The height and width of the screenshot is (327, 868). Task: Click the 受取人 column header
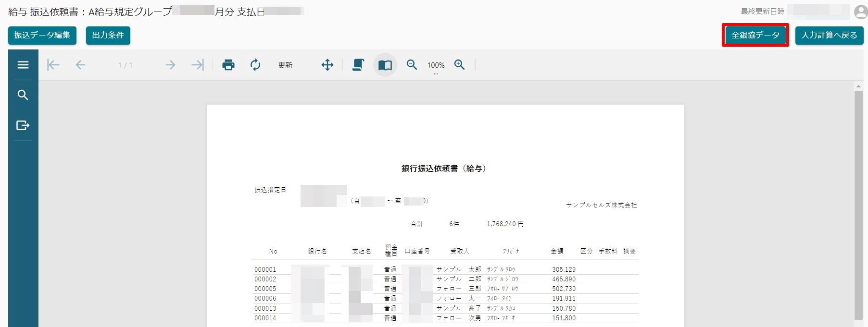pos(460,251)
